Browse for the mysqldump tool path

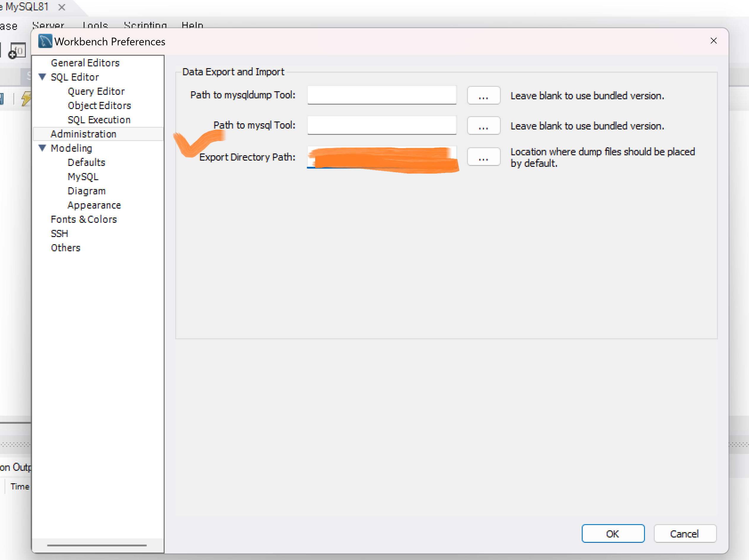483,96
